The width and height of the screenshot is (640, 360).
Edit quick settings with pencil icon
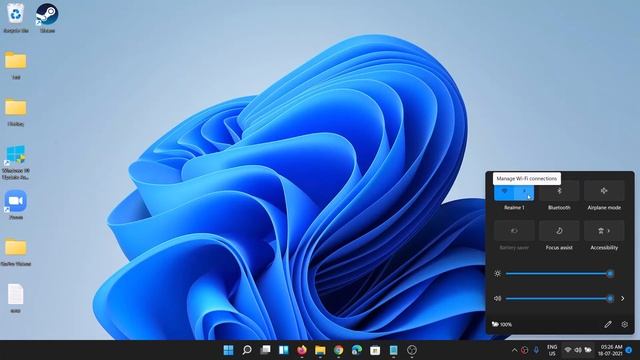pos(608,324)
